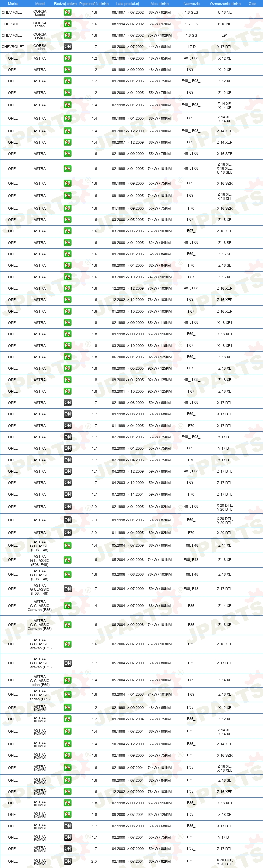The height and width of the screenshot is (868, 263).
Task: Click petrol icon in Astra F07_ X 18 XE1 row
Action: click(67, 346)
